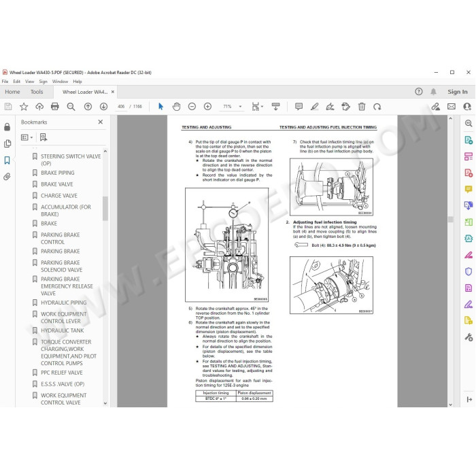Image resolution: width=476 pixels, height=476 pixels.
Task: Close the Bookmarks panel
Action: [101, 122]
